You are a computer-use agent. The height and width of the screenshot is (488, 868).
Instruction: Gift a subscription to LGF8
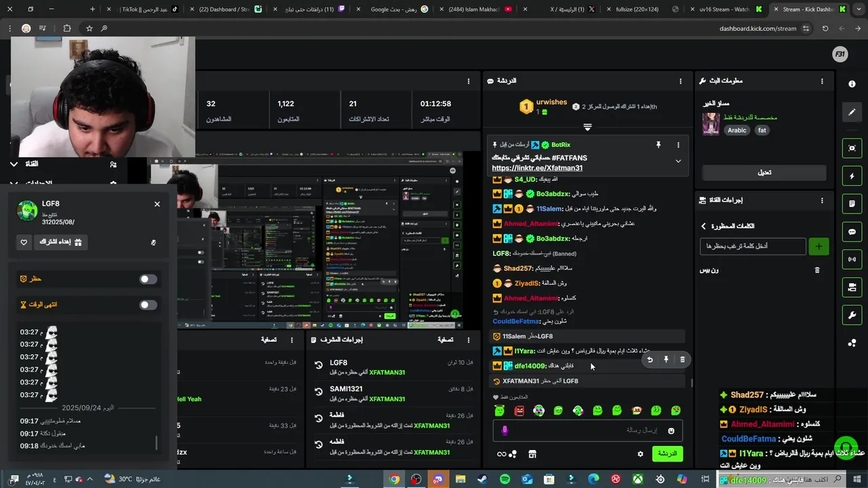pyautogui.click(x=61, y=242)
